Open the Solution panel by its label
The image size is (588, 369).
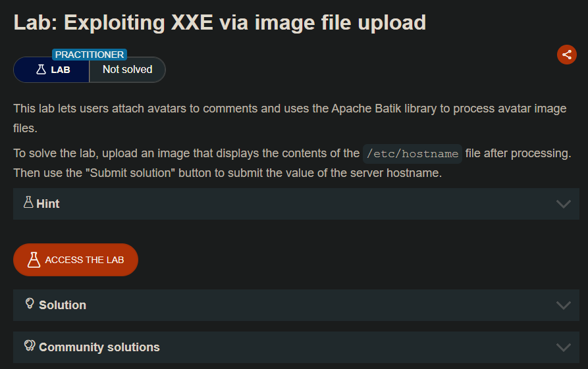[x=63, y=305]
